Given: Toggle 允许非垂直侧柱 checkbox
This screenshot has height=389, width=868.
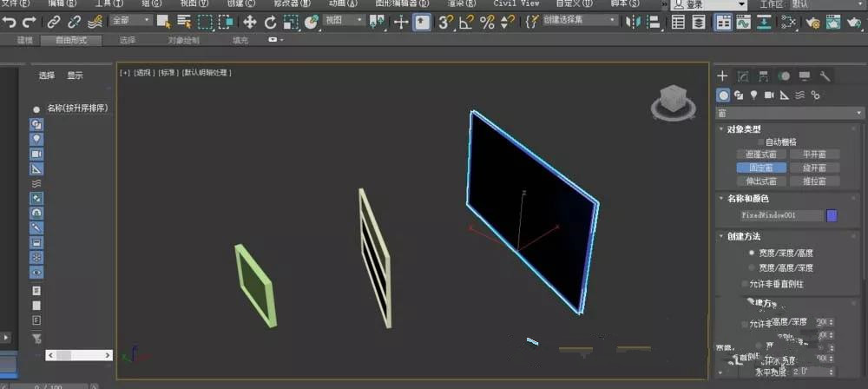Looking at the screenshot, I should point(745,284).
